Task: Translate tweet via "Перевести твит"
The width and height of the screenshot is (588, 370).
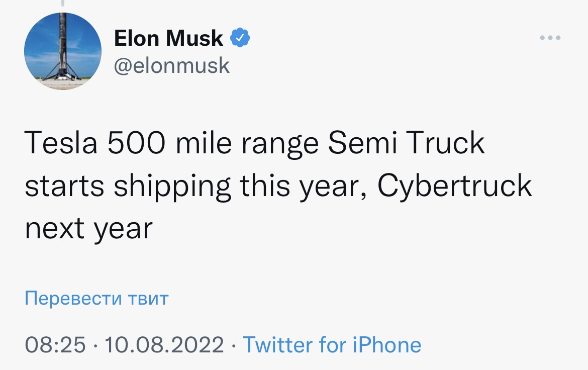Action: coord(96,299)
